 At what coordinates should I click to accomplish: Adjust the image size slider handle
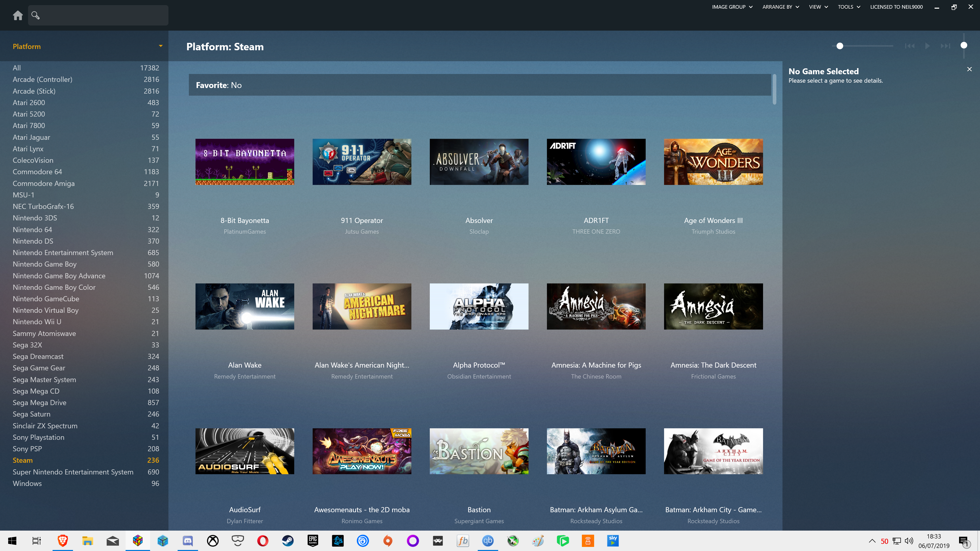840,46
